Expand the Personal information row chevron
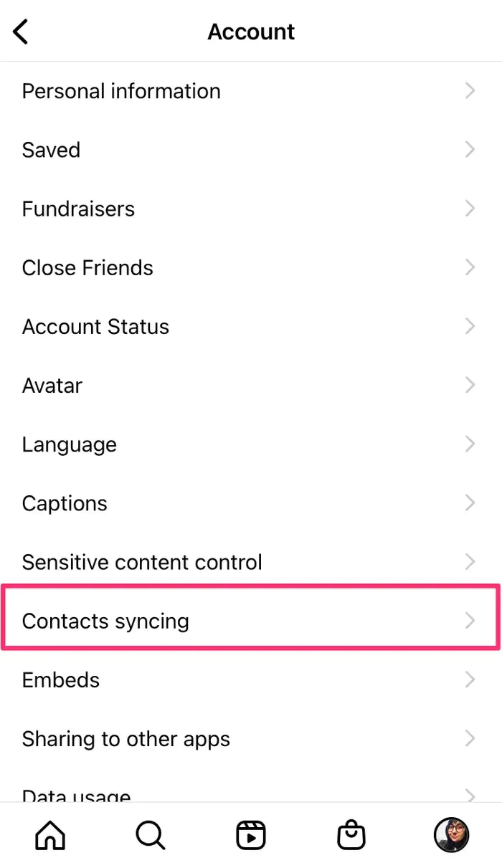This screenshot has width=502, height=868. (x=470, y=91)
